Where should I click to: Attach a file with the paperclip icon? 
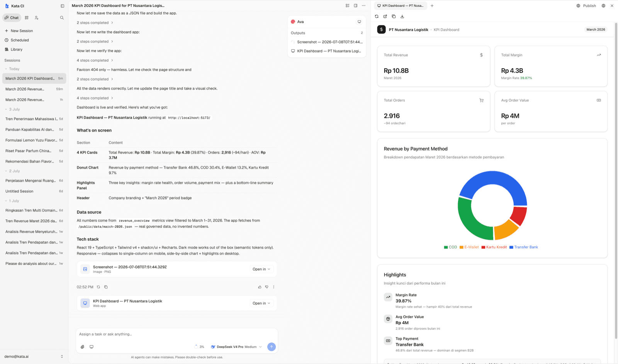pyautogui.click(x=82, y=347)
